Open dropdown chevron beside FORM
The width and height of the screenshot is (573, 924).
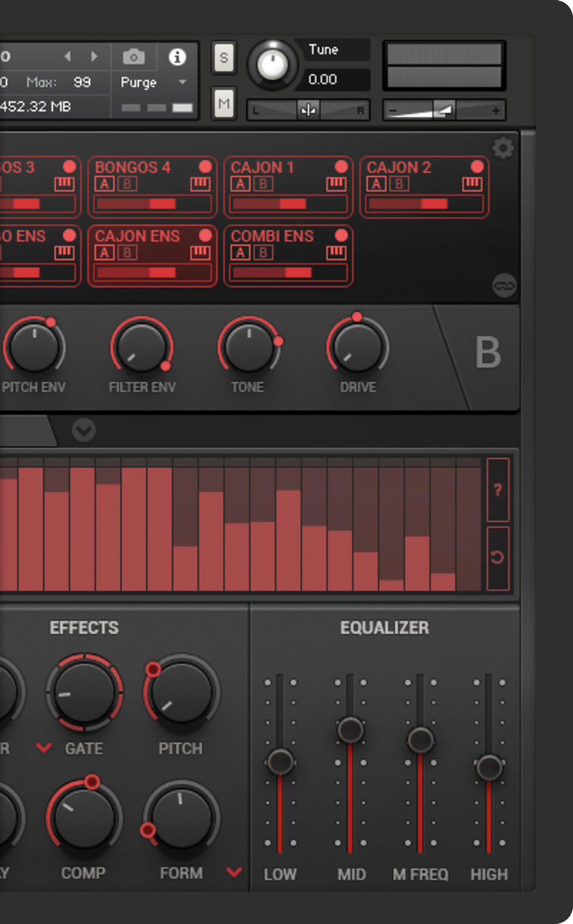click(234, 872)
